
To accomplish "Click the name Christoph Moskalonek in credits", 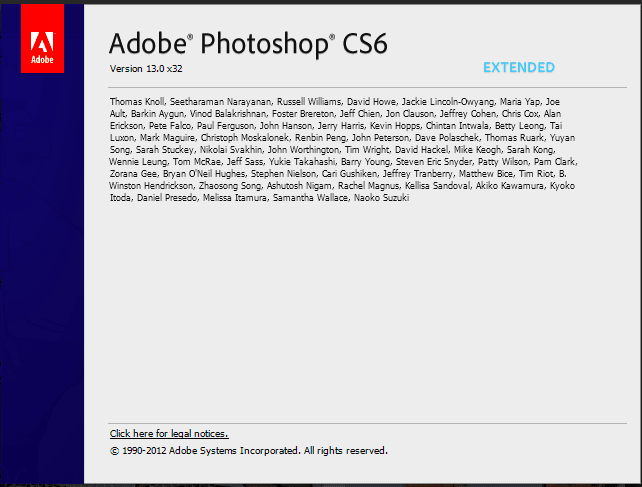I will (244, 138).
